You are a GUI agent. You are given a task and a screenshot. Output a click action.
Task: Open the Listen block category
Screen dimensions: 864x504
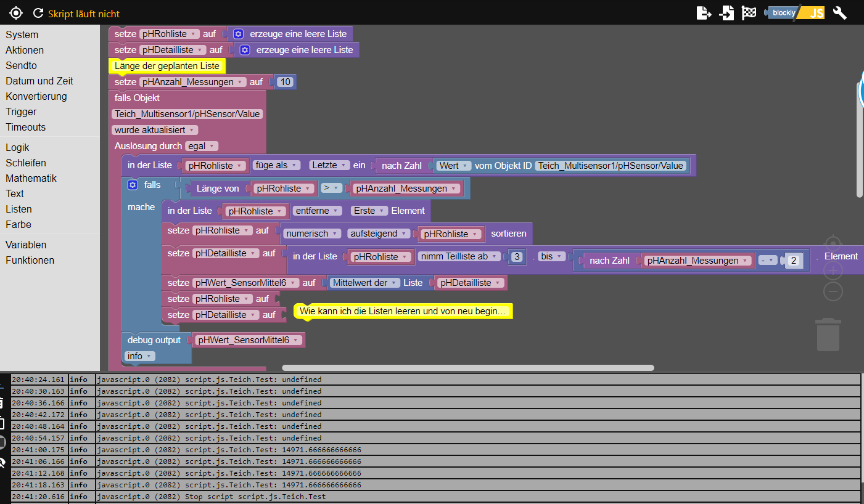[19, 209]
